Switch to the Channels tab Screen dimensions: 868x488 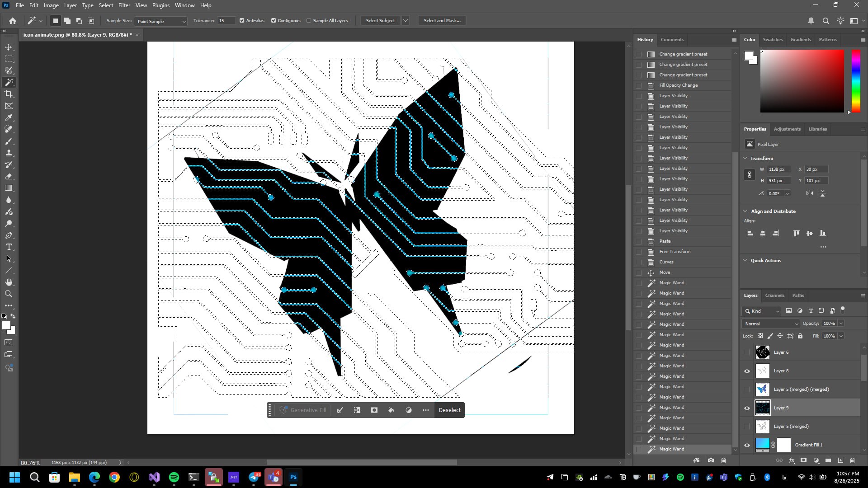(774, 296)
